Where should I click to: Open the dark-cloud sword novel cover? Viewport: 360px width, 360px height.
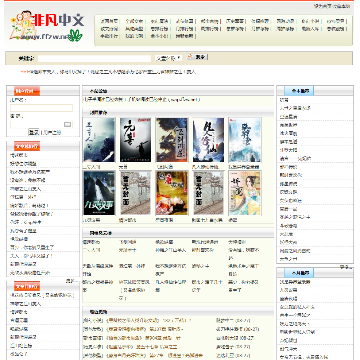coord(172,140)
